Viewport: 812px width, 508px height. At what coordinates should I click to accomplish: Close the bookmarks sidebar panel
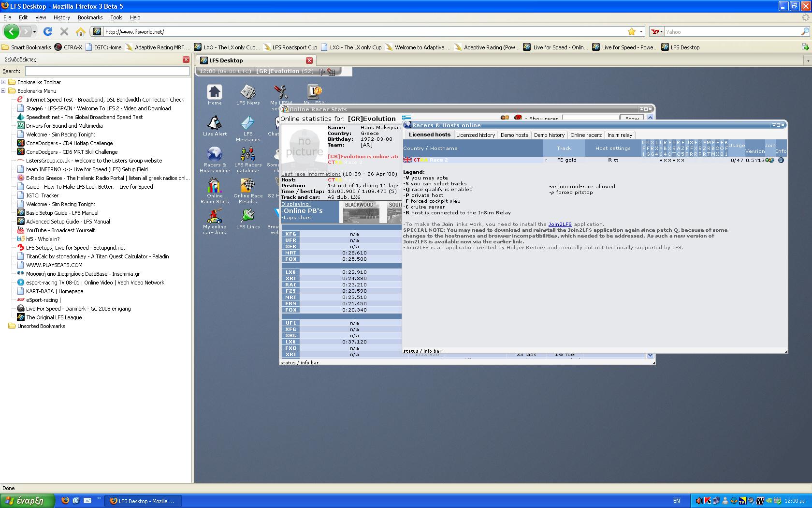pos(186,60)
